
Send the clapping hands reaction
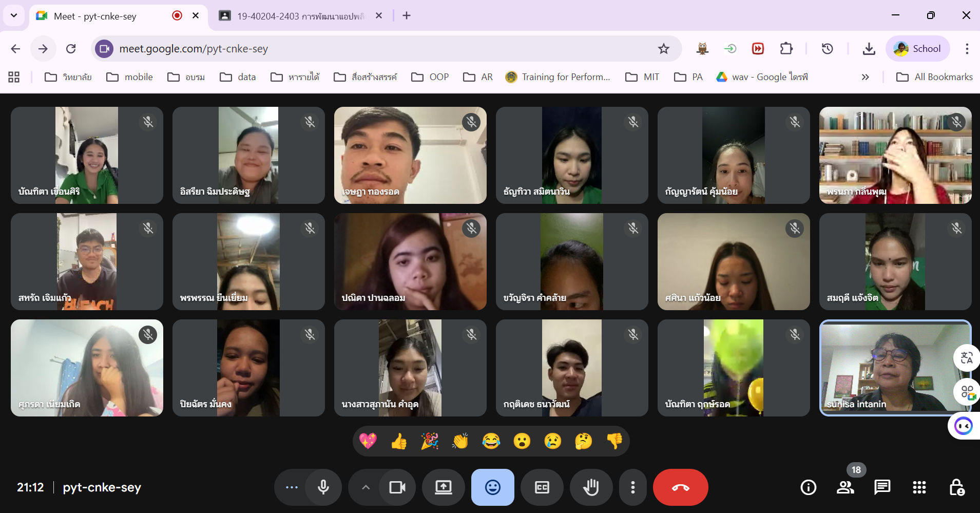coord(460,441)
